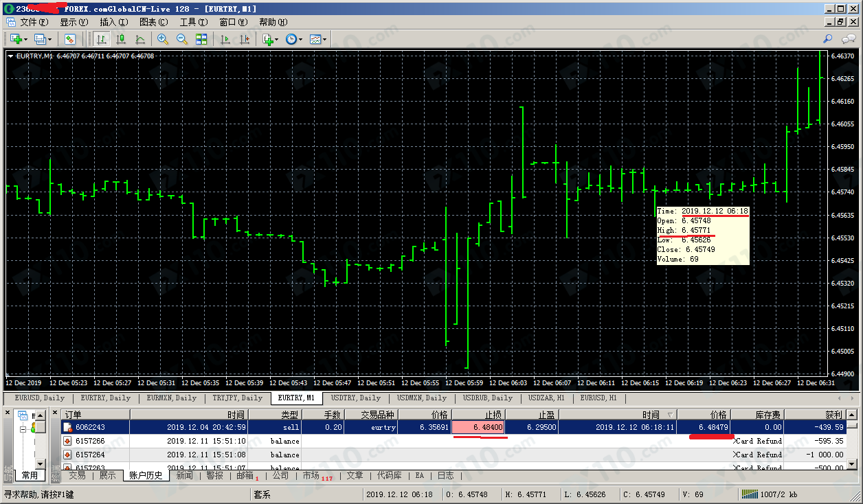Viewport: 863px width, 504px height.
Task: Close the Navigator panel with its X
Action: tap(8, 413)
